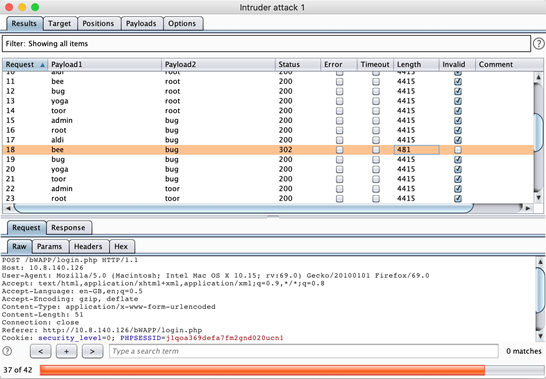Click the attack progress bar
The height and width of the screenshot is (379, 546).
[291, 370]
